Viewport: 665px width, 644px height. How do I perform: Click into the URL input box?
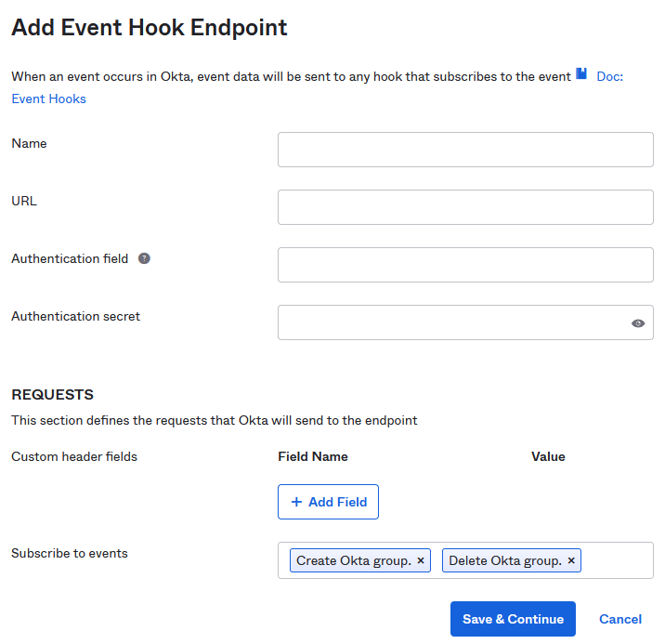click(x=464, y=207)
